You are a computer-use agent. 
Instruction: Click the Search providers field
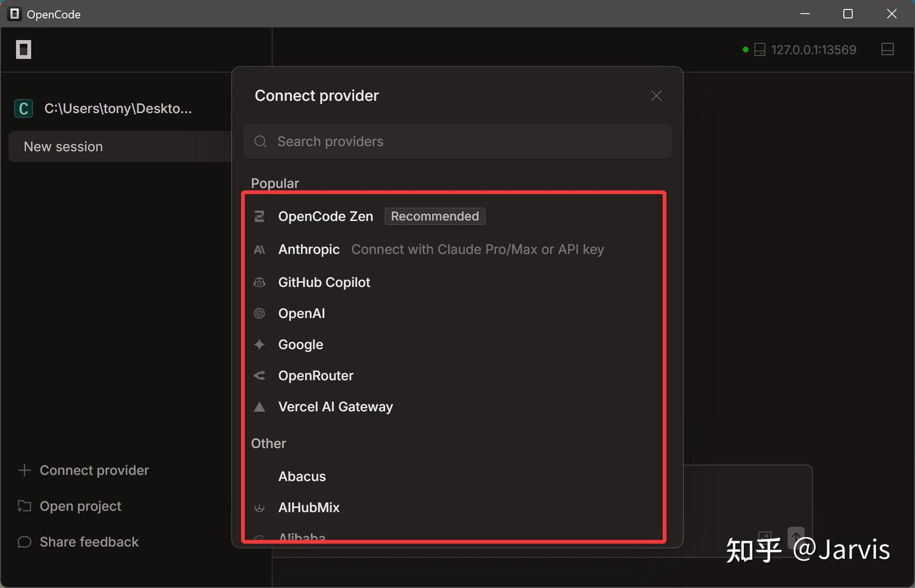coord(457,142)
